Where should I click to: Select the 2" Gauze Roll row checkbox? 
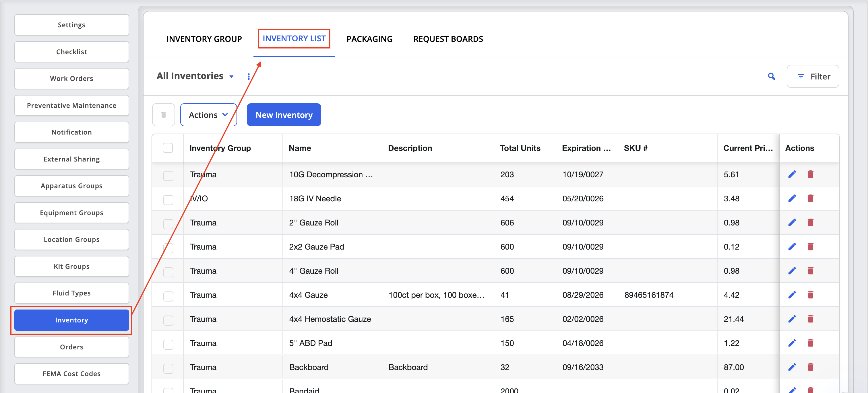point(168,224)
